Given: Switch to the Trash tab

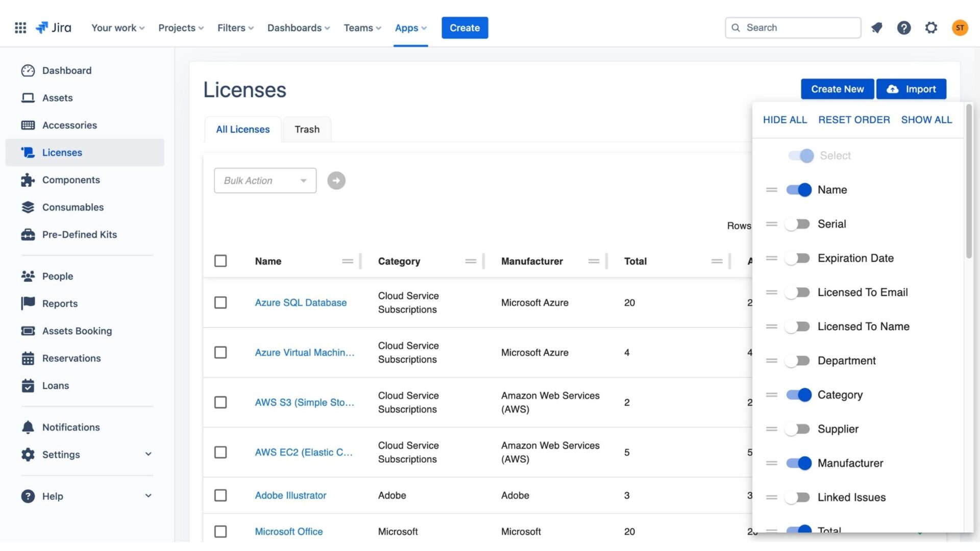Looking at the screenshot, I should [307, 129].
